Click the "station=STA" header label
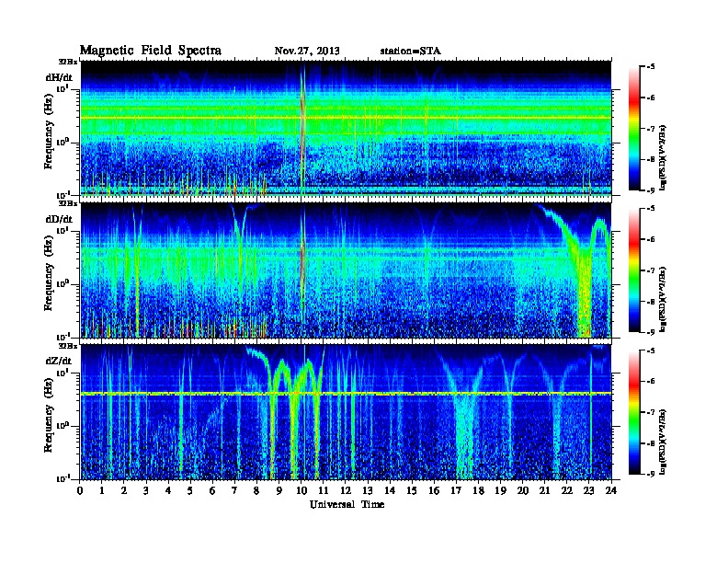The image size is (728, 563). pyautogui.click(x=411, y=52)
